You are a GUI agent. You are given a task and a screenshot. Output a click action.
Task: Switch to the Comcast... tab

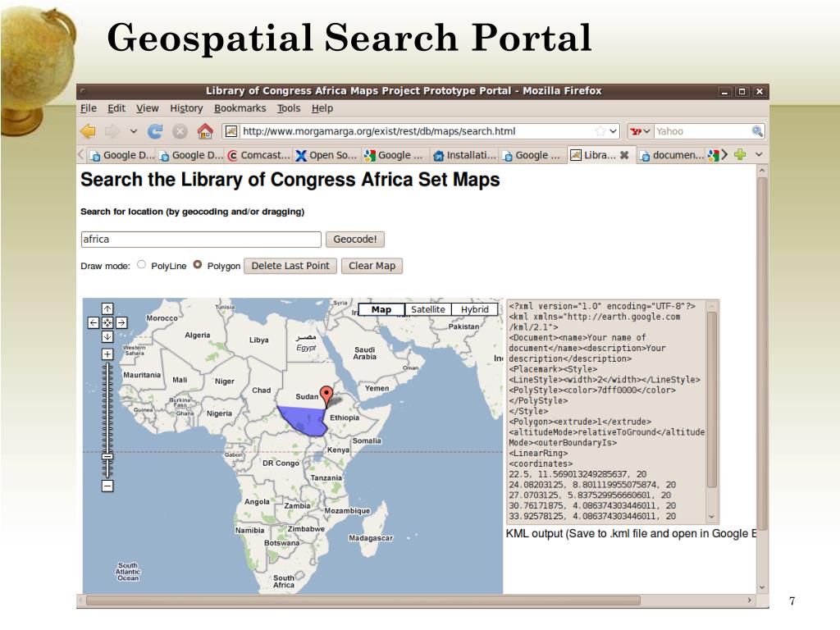pos(258,155)
